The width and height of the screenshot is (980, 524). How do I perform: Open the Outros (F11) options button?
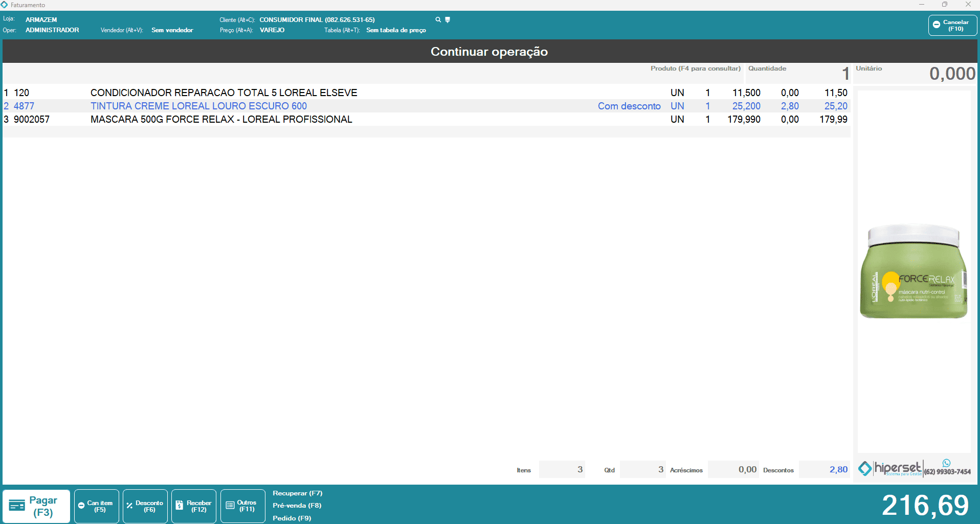242,506
